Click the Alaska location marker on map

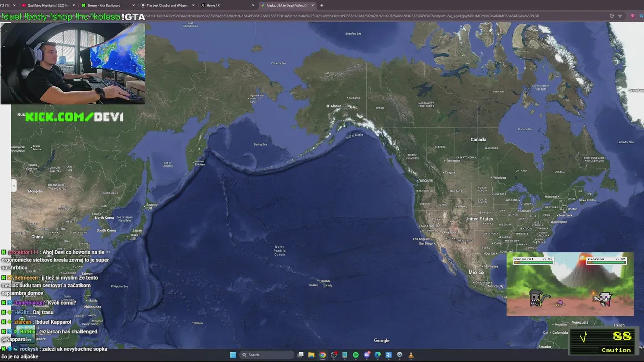click(328, 106)
